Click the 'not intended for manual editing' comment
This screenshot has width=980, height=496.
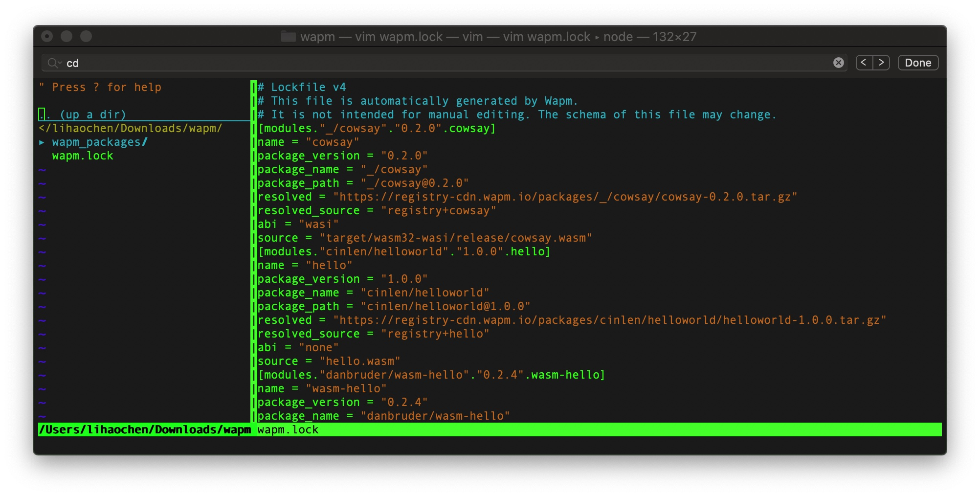tap(517, 114)
